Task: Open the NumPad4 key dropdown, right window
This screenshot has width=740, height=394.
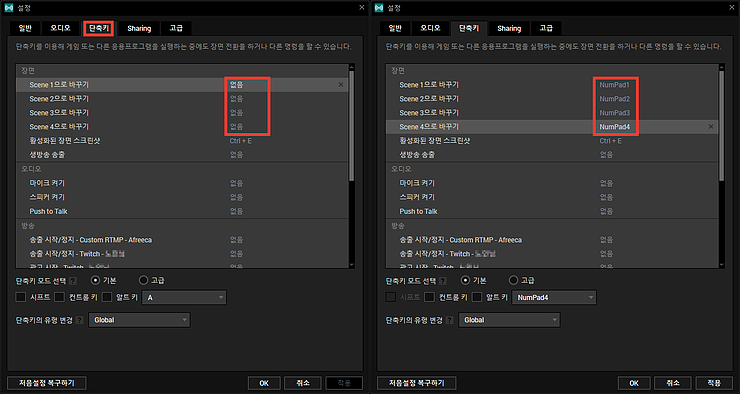Action: pyautogui.click(x=554, y=298)
